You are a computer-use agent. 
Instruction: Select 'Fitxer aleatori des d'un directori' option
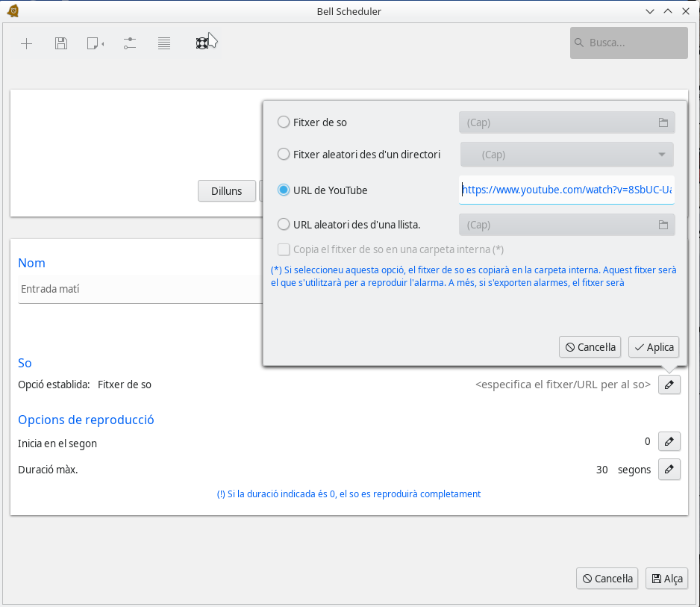click(x=284, y=155)
